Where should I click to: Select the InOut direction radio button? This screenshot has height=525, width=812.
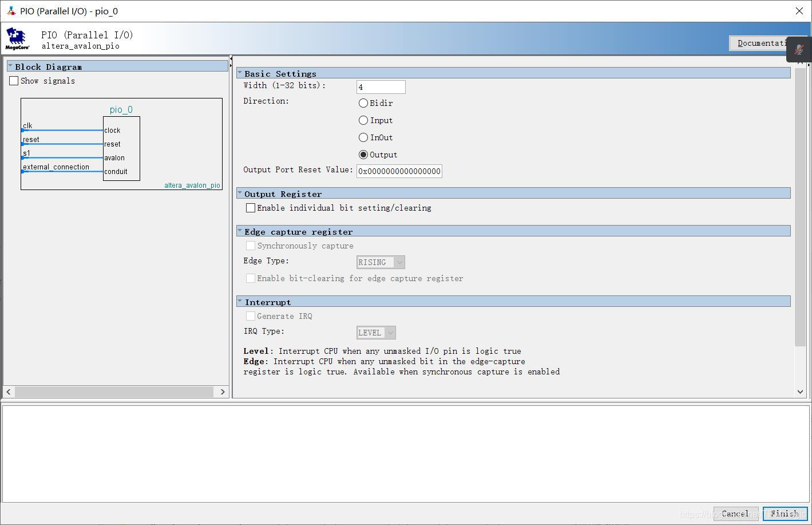pyautogui.click(x=363, y=137)
